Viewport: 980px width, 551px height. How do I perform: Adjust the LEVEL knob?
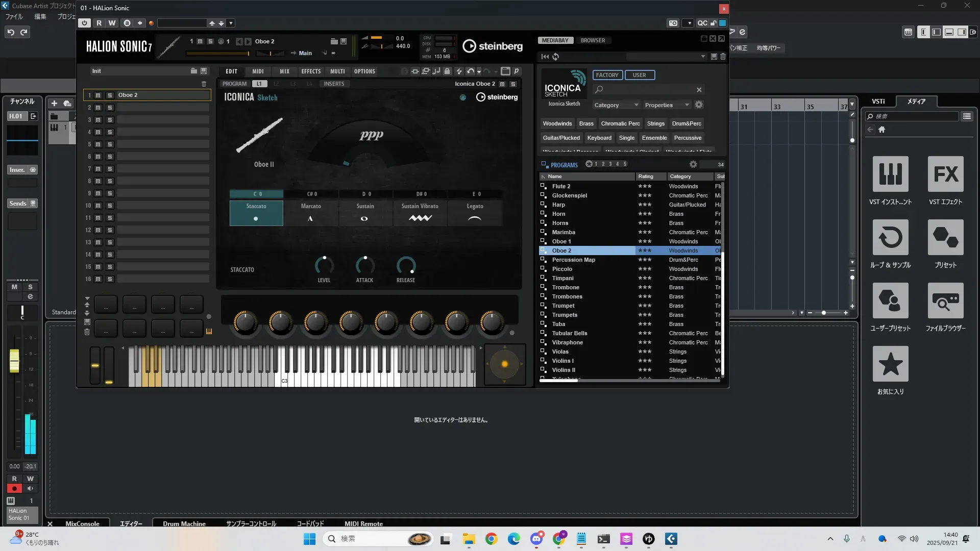(x=324, y=265)
